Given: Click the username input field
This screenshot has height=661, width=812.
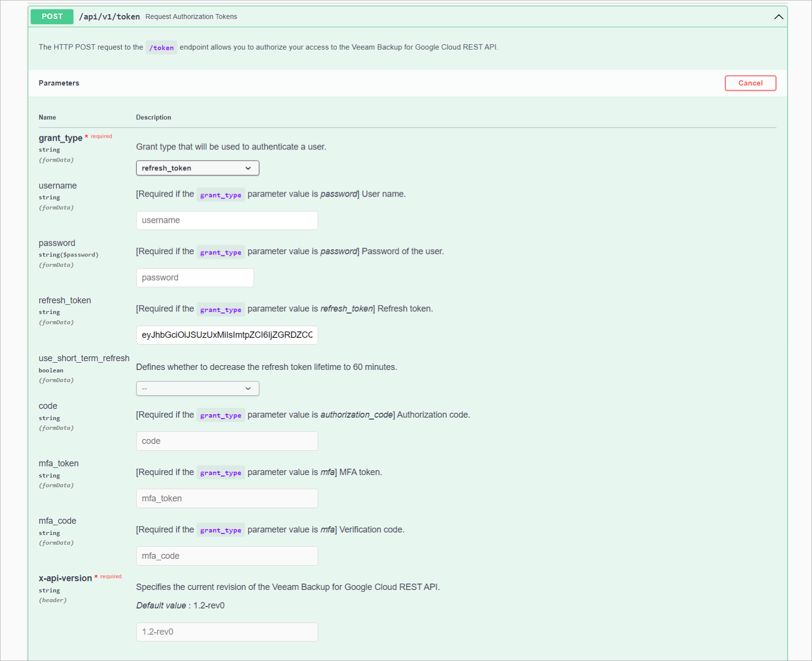Looking at the screenshot, I should coord(227,220).
